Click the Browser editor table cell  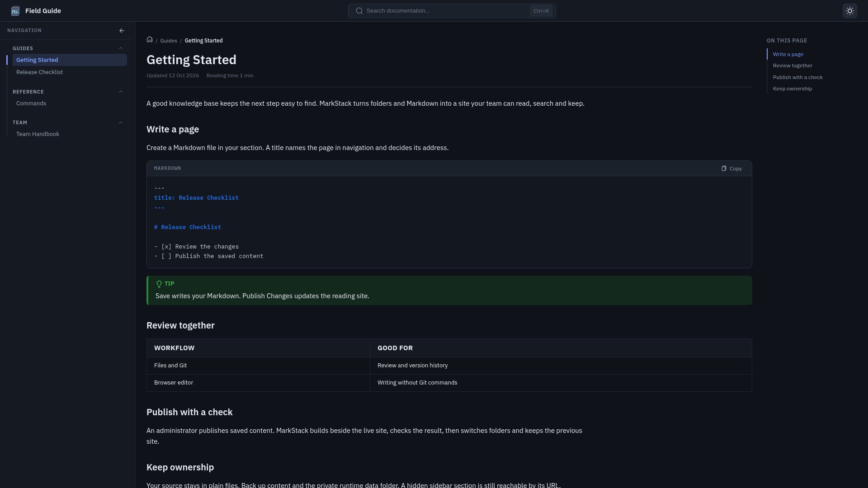tap(258, 383)
